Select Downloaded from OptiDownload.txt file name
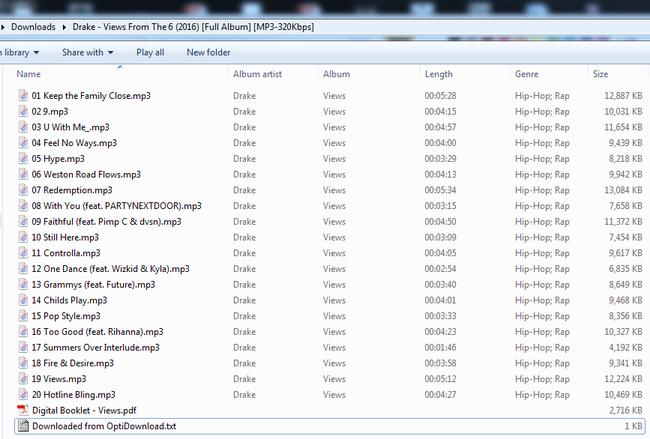This screenshot has width=650, height=439. [104, 427]
